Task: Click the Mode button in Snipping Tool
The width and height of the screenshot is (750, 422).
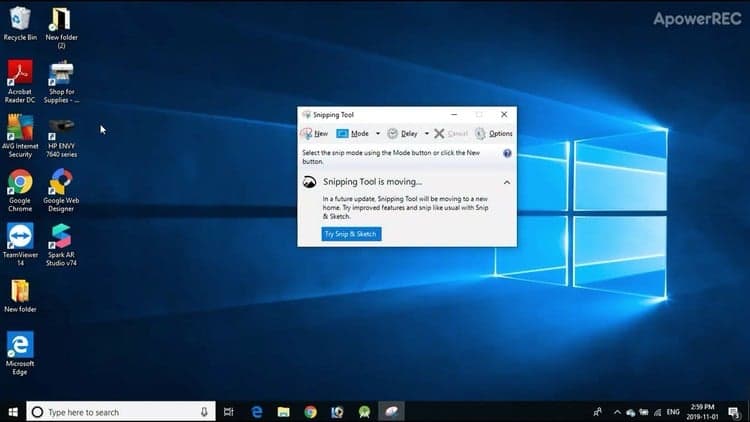Action: (x=353, y=133)
